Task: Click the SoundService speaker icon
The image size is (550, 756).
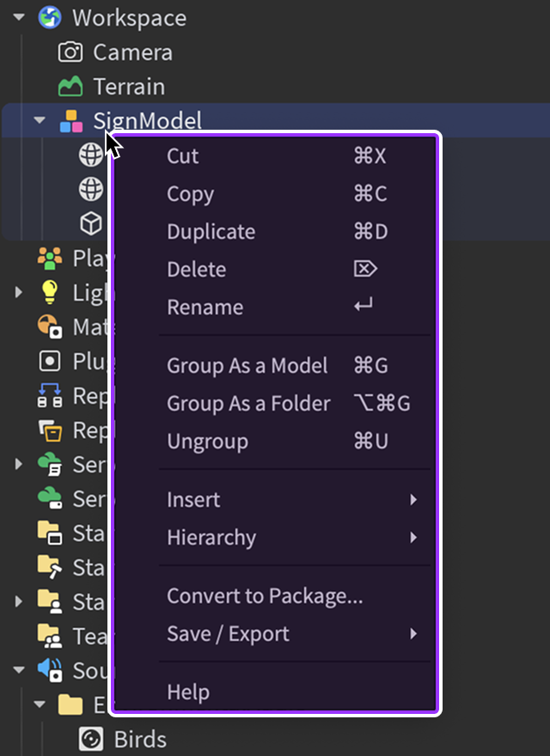Action: (50, 670)
